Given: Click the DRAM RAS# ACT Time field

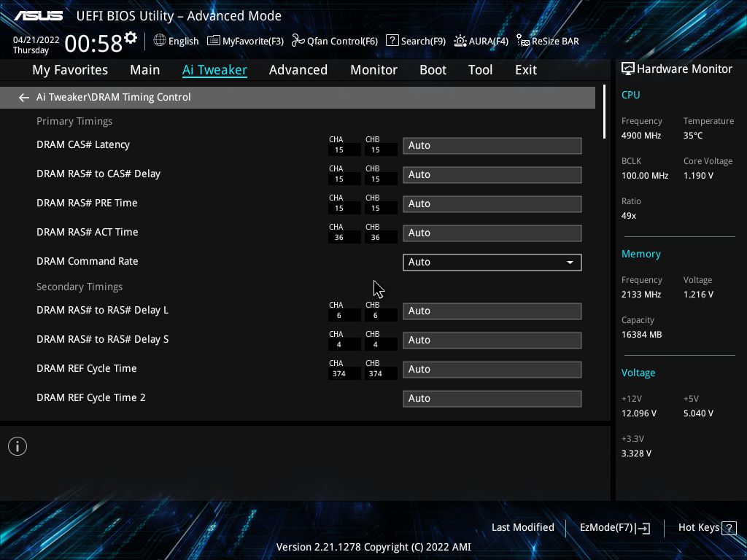Looking at the screenshot, I should click(492, 233).
